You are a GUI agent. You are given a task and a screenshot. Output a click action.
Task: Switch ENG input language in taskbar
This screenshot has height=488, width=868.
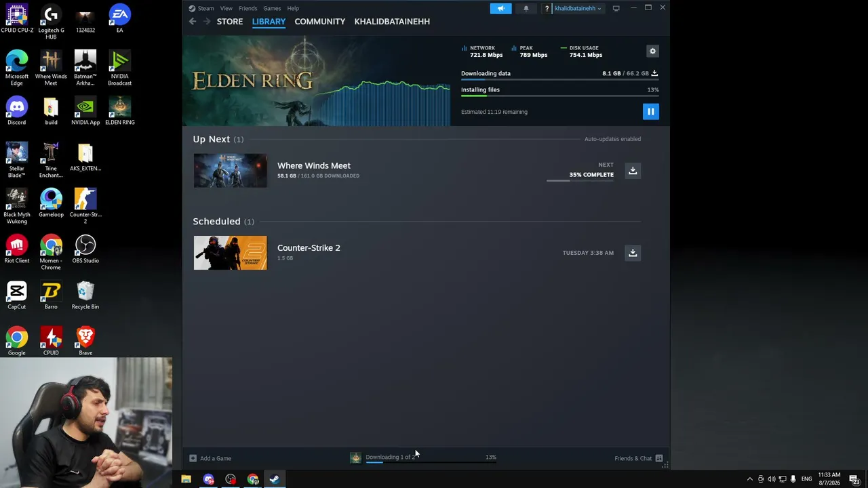point(806,479)
